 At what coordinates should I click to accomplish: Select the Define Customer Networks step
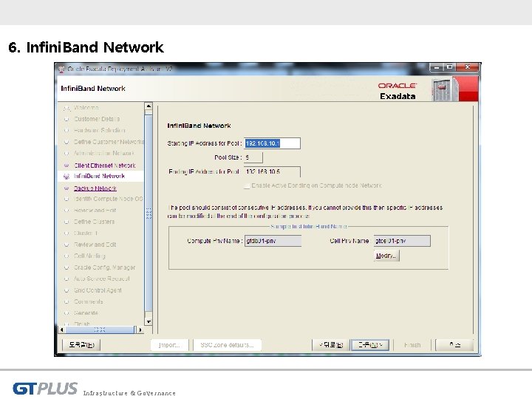[109, 142]
